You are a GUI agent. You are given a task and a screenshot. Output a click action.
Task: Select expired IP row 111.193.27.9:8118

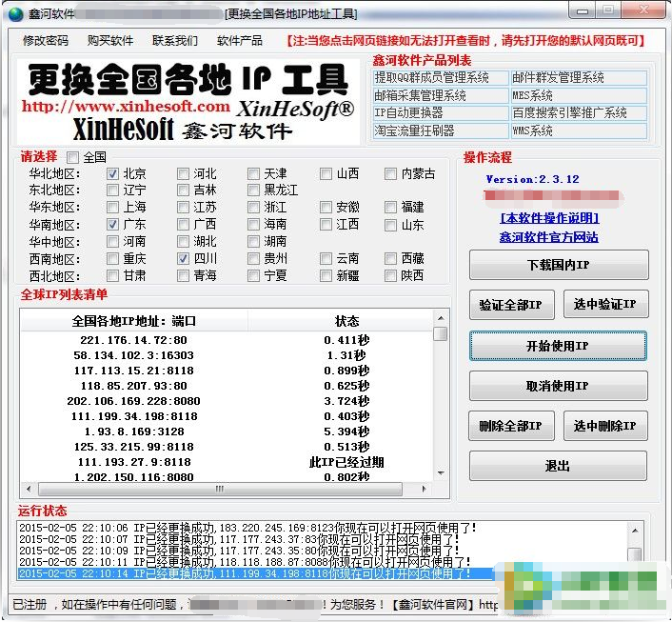click(227, 462)
